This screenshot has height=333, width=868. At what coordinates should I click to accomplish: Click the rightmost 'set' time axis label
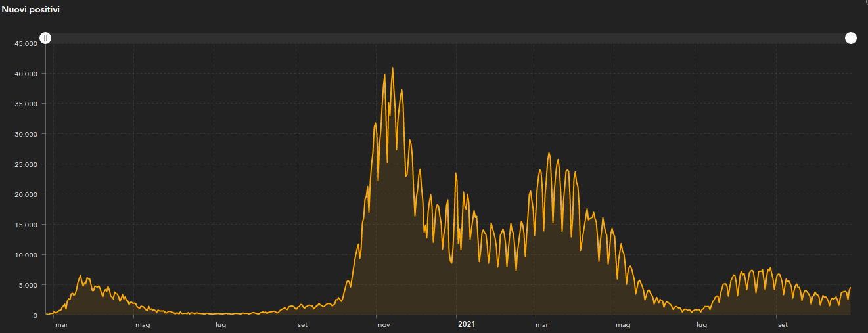click(782, 324)
